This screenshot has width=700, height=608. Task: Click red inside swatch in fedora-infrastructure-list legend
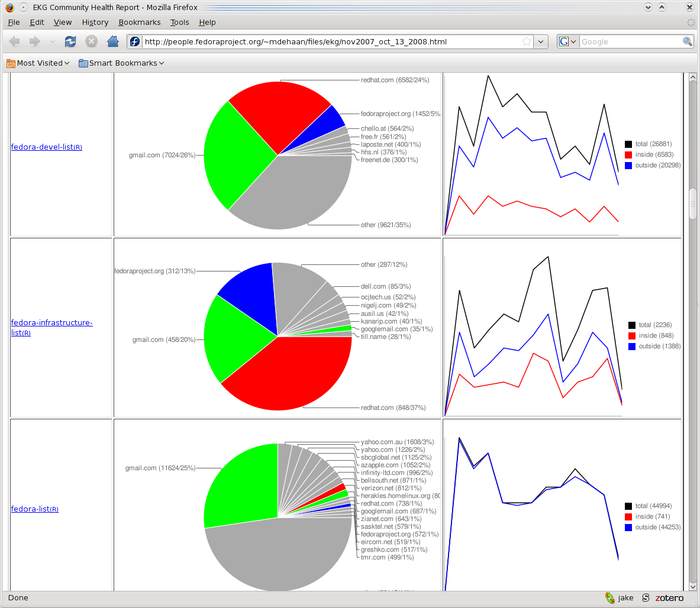point(632,335)
